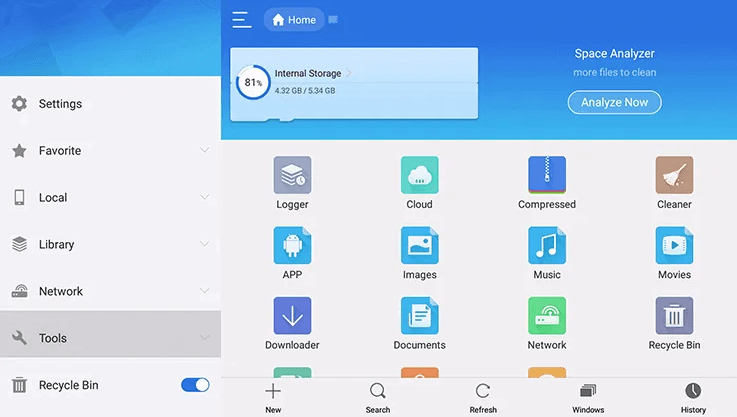
Task: Open the Music library icon
Action: 547,245
